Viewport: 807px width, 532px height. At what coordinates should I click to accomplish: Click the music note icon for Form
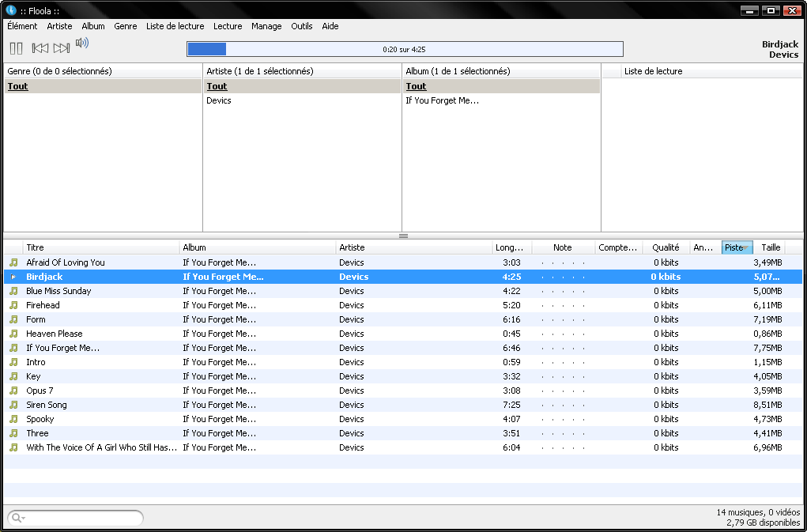(x=14, y=319)
